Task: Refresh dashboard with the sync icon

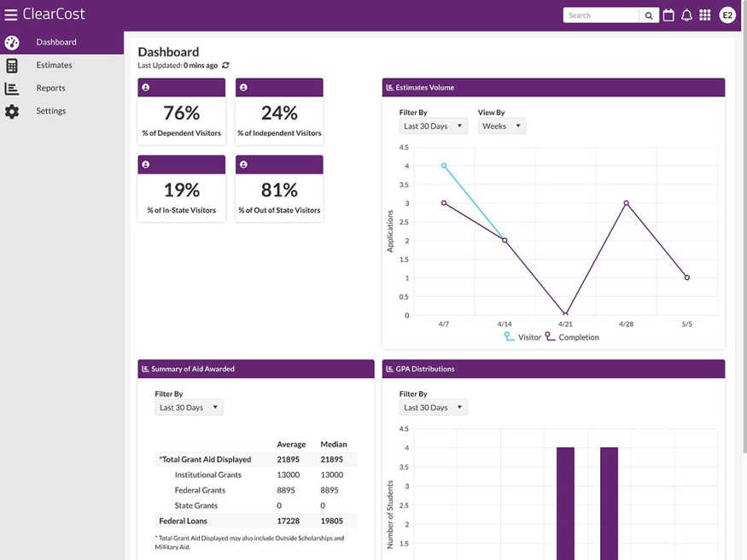Action: point(226,65)
